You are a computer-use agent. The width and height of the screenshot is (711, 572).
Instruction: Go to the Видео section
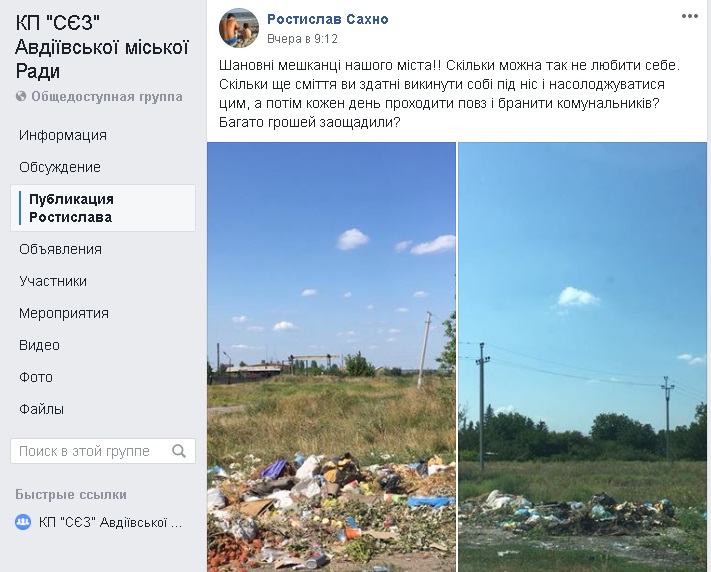[39, 345]
